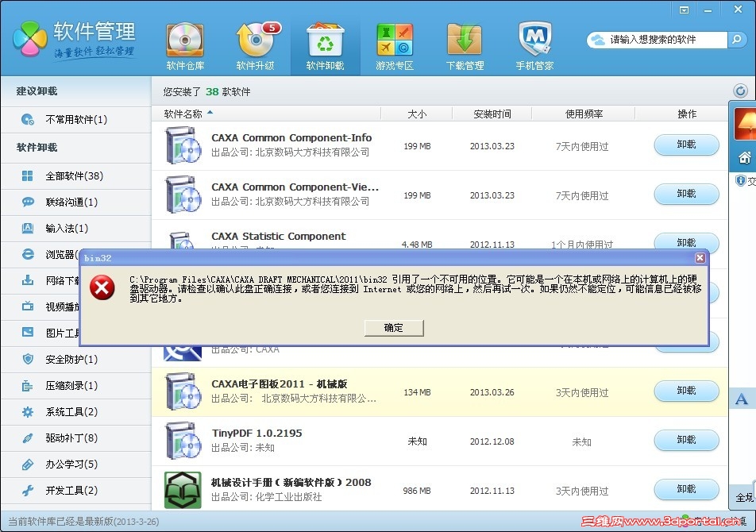The width and height of the screenshot is (756, 532).
Task: Click the TinyPDF 1.0.2195 title
Action: coord(257,434)
